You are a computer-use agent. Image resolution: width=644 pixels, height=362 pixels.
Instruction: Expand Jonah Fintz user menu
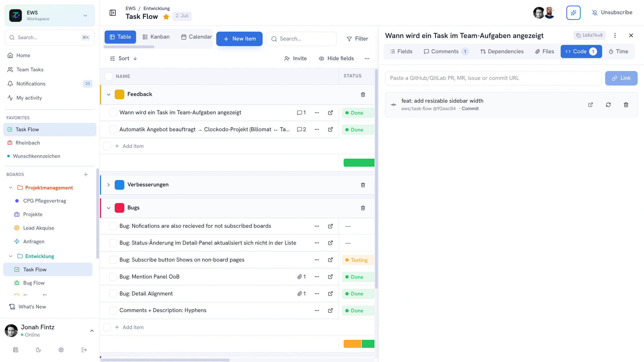tap(92, 331)
